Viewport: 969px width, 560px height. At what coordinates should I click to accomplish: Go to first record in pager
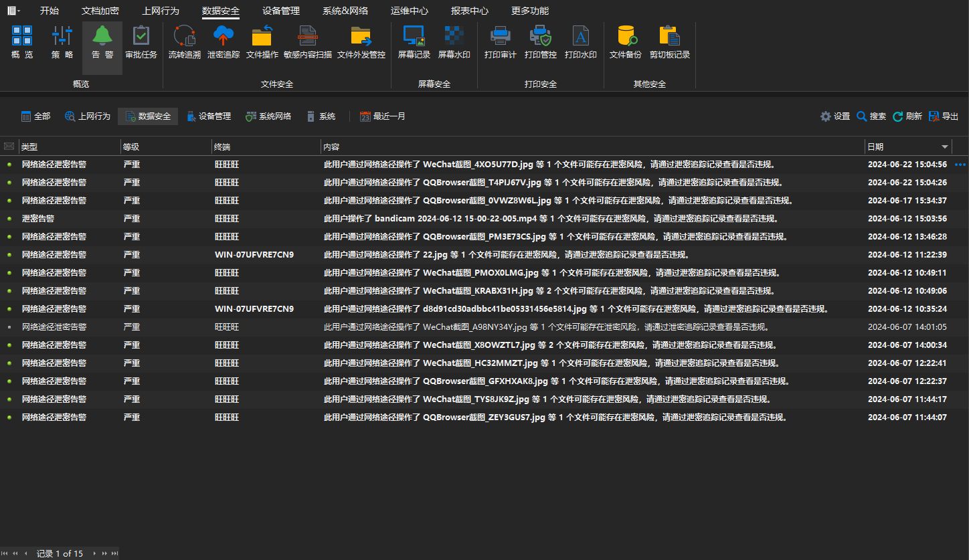[x=5, y=553]
